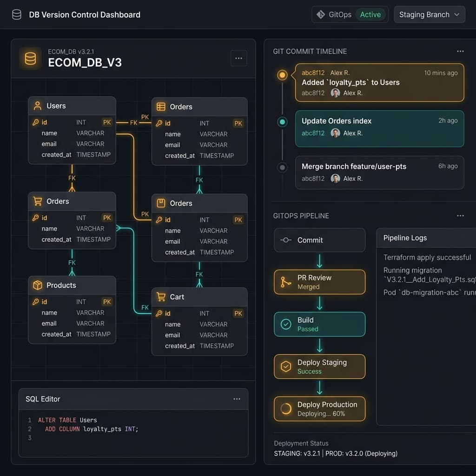Open the GitOps Pipeline options menu

point(460,216)
